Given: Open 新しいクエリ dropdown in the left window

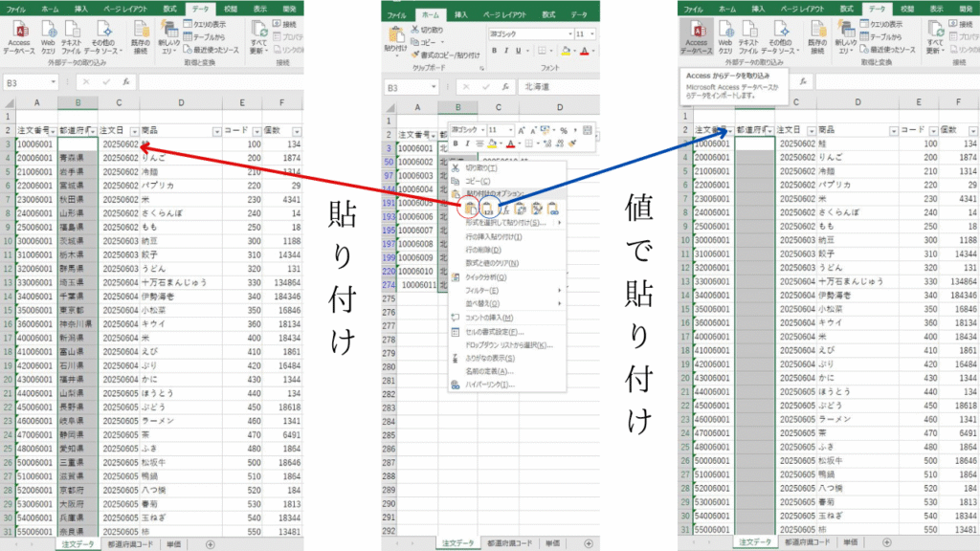Looking at the screenshot, I should click(x=169, y=38).
